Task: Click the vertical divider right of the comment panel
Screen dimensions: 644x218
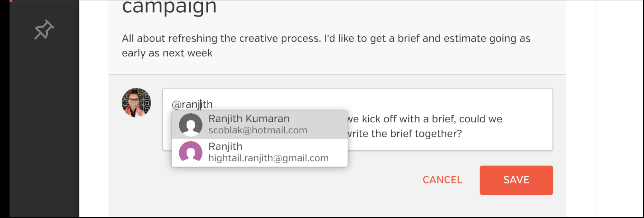Action: pos(596,109)
